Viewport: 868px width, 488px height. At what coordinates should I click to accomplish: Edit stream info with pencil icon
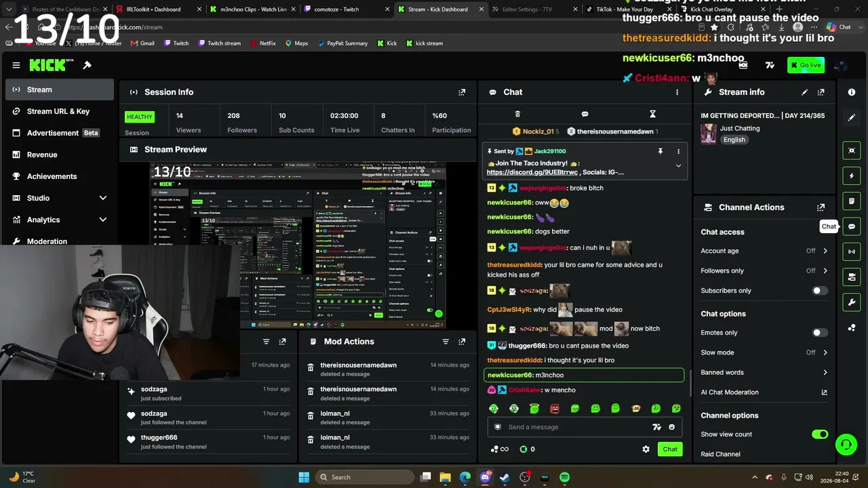805,92
